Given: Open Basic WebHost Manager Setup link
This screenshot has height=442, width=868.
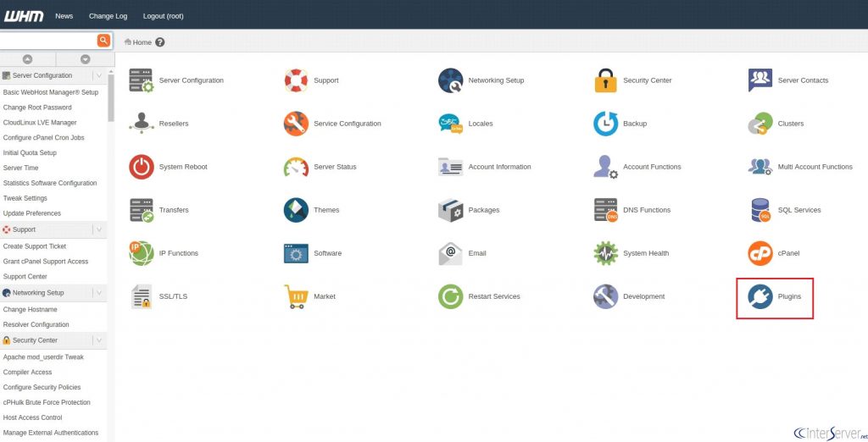Looking at the screenshot, I should 51,92.
